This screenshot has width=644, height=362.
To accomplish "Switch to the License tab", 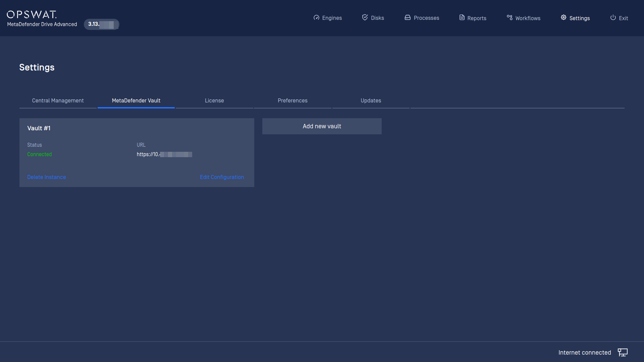I will (214, 101).
